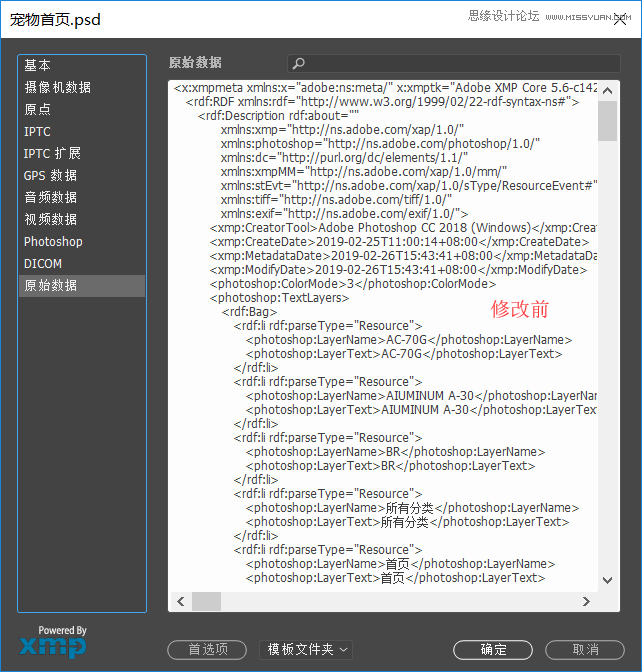Click the rdf:RDF xmlns line
The width and height of the screenshot is (642, 672).
[382, 102]
